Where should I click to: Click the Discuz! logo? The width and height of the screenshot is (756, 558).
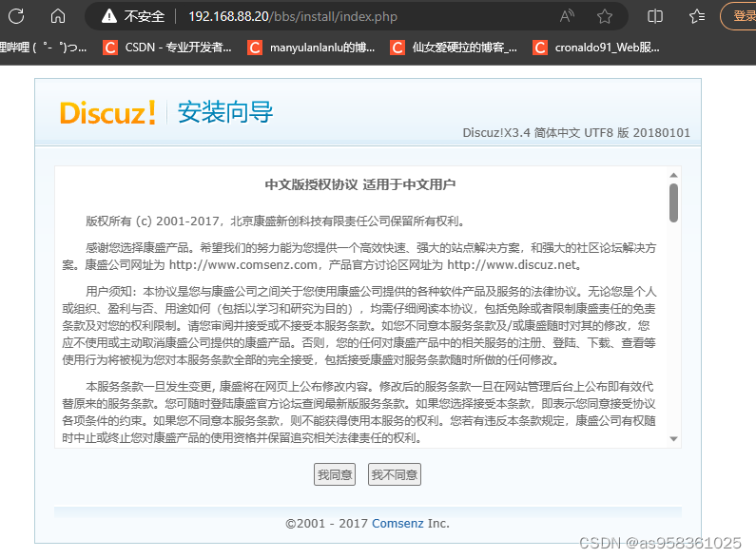[107, 113]
